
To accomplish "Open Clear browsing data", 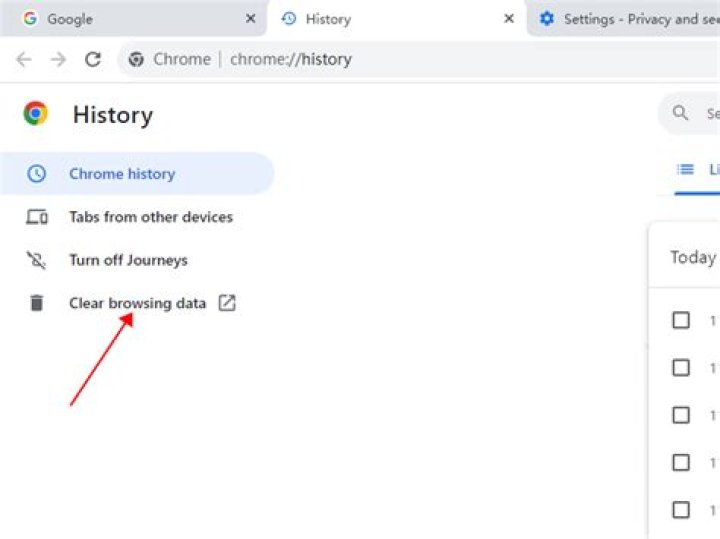I will click(x=137, y=303).
